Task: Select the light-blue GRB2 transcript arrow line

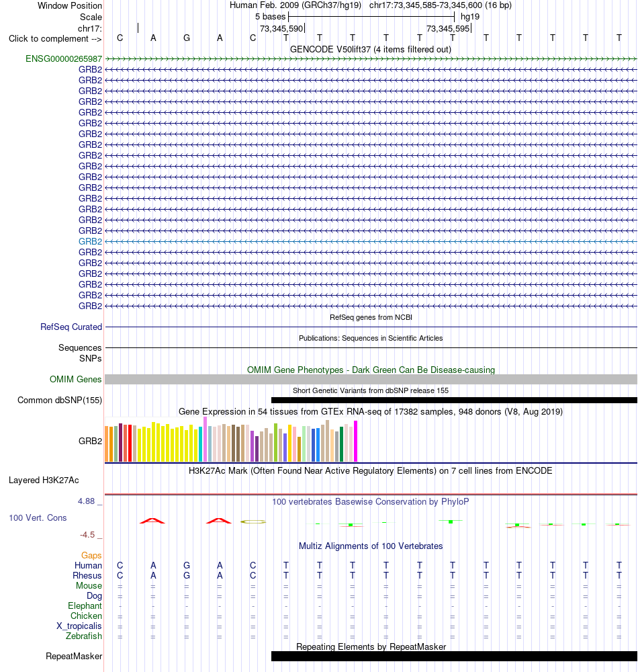Action: tap(371, 241)
